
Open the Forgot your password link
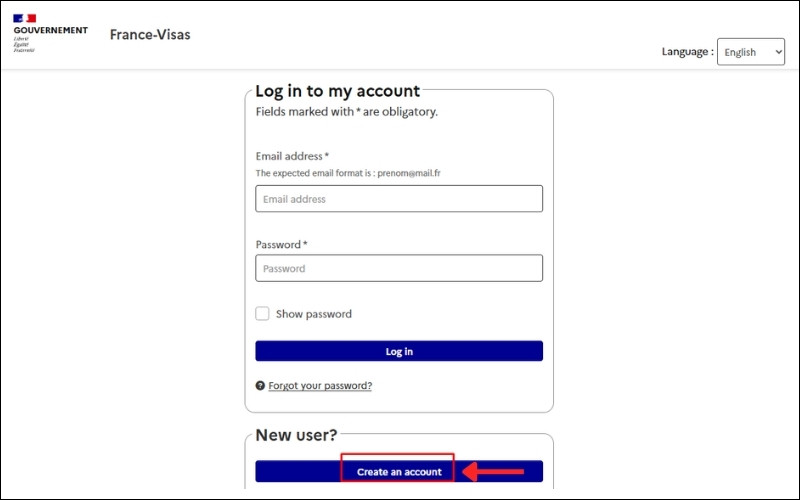(x=320, y=385)
